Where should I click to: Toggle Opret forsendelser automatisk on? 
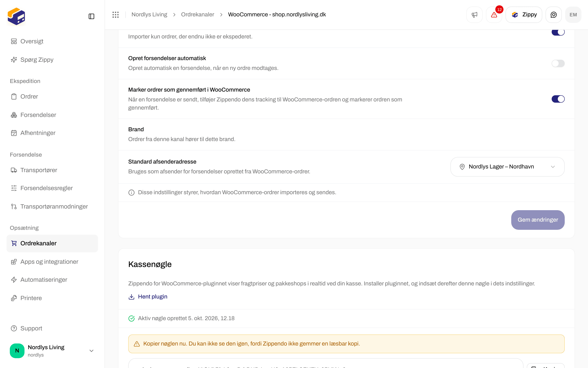pos(558,63)
